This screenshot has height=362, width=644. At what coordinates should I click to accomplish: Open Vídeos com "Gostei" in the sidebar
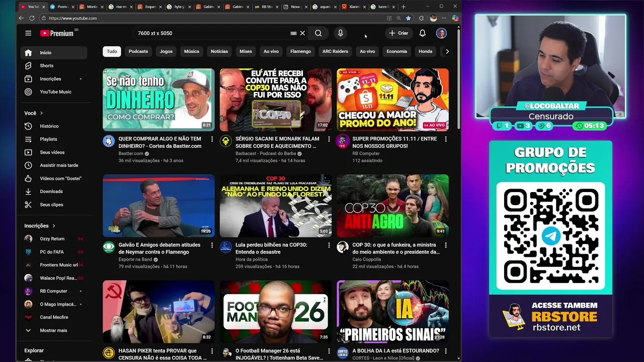pos(54,178)
